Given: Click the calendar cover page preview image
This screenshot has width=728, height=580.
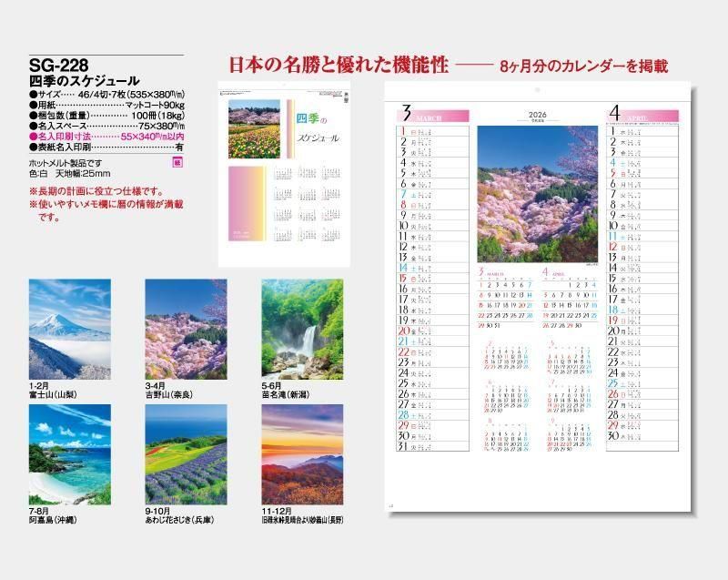Looking at the screenshot, I should 284,174.
